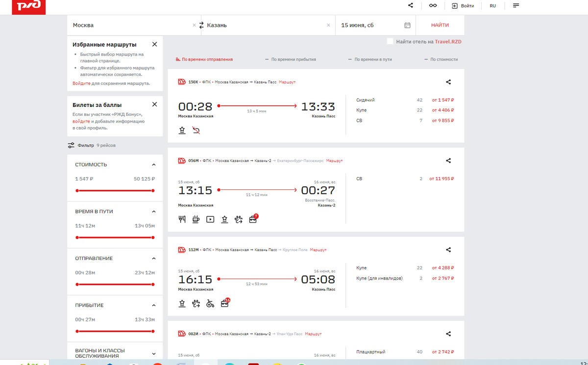Close the Билеты за баллы panel
This screenshot has height=365, width=588.
pos(154,104)
